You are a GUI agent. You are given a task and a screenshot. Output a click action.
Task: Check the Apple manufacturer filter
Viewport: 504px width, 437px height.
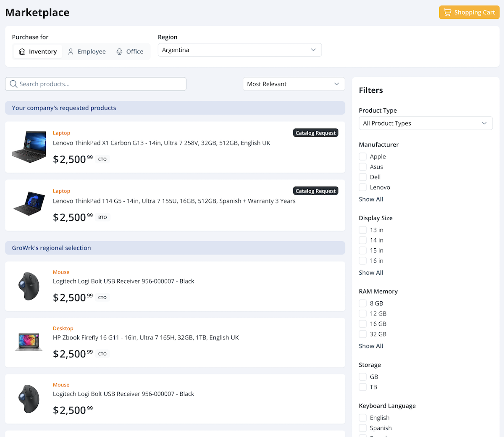363,157
